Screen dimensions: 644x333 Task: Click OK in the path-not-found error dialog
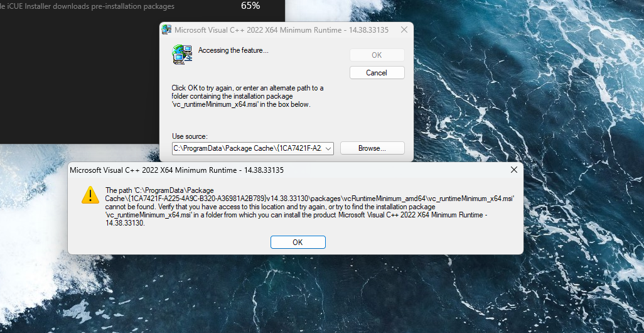[298, 242]
